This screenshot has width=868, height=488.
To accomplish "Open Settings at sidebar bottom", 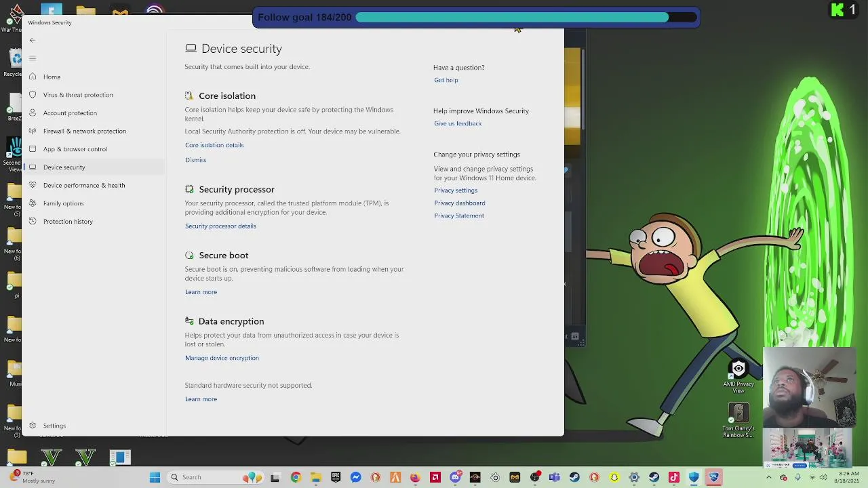I will pyautogui.click(x=54, y=426).
